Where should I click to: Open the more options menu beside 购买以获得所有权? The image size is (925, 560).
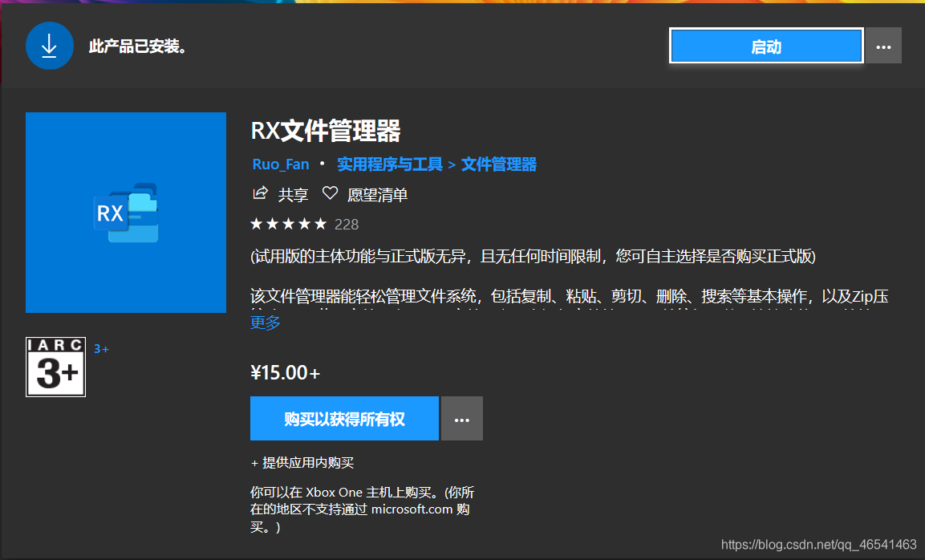461,418
